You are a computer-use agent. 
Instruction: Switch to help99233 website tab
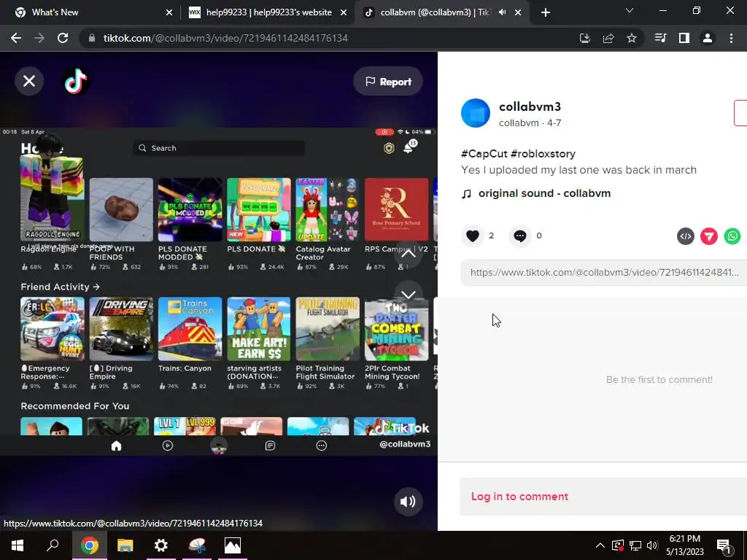268,12
